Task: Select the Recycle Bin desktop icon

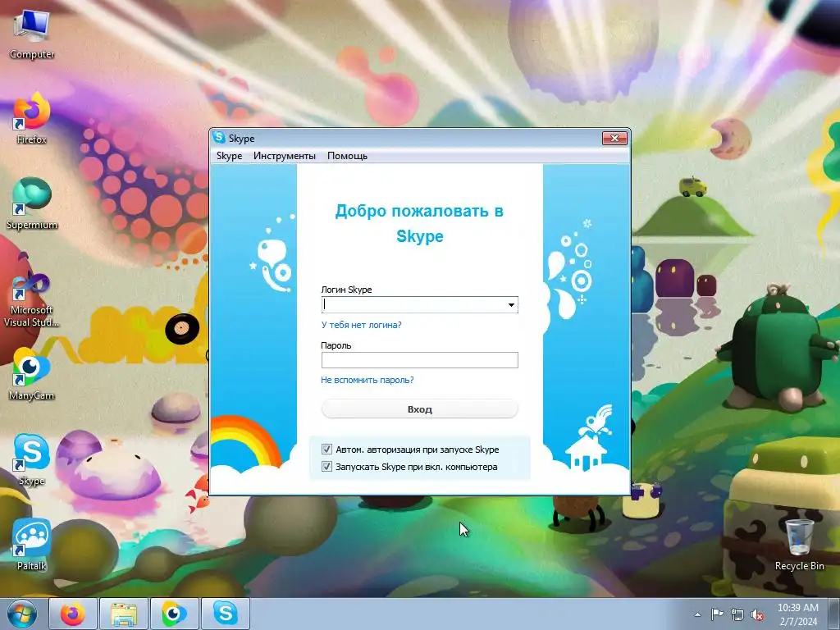Action: (x=799, y=545)
